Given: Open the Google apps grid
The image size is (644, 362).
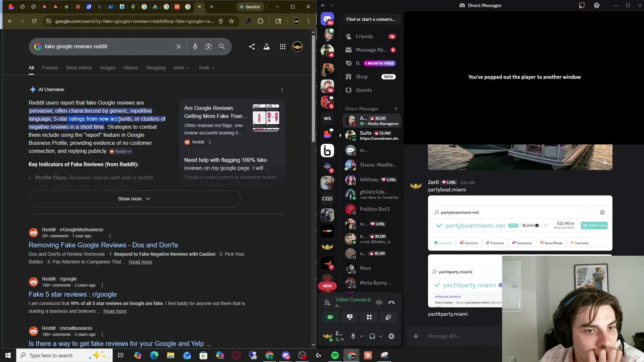Looking at the screenshot, I should (283, 47).
